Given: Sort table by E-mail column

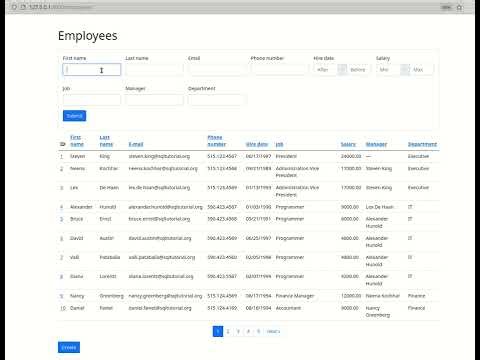Looking at the screenshot, I should click(136, 144).
